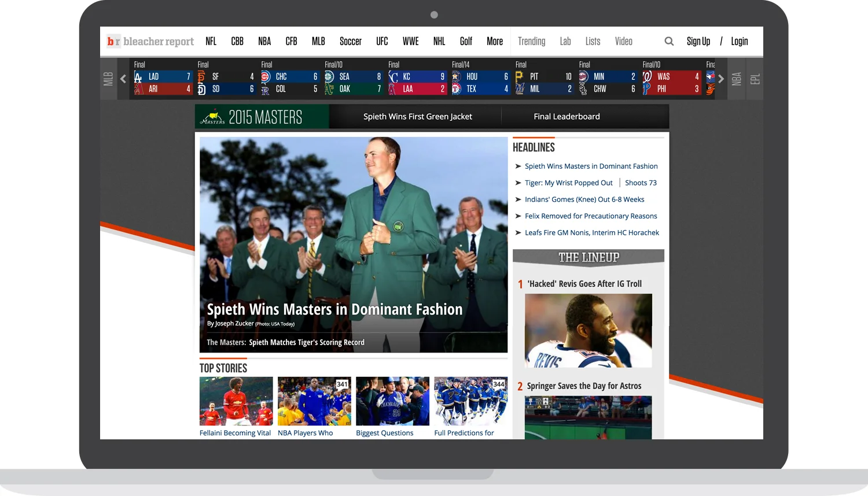
Task: Open Felix Removed for Precautionary Reasons headline
Action: pyautogui.click(x=591, y=216)
